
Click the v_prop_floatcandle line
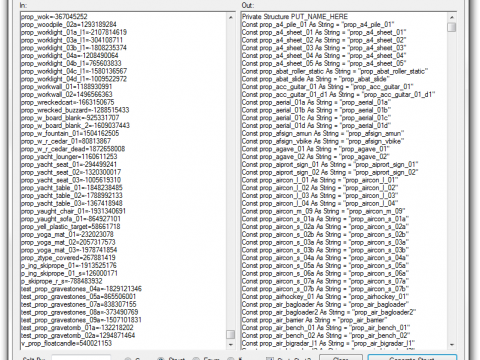click(66, 343)
